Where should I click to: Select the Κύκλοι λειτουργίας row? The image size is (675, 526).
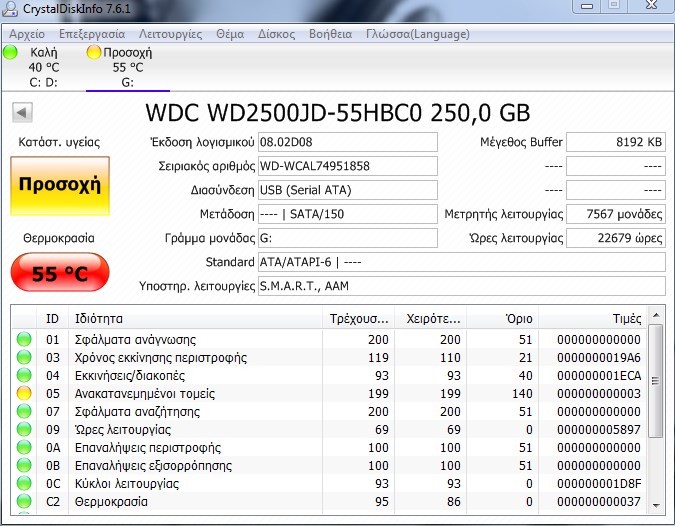329,484
